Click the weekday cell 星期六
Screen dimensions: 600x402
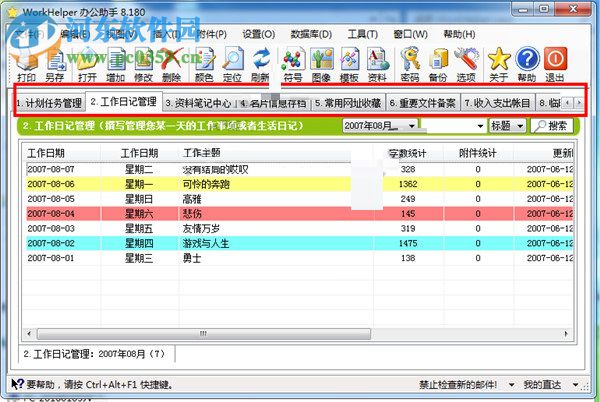pos(139,213)
